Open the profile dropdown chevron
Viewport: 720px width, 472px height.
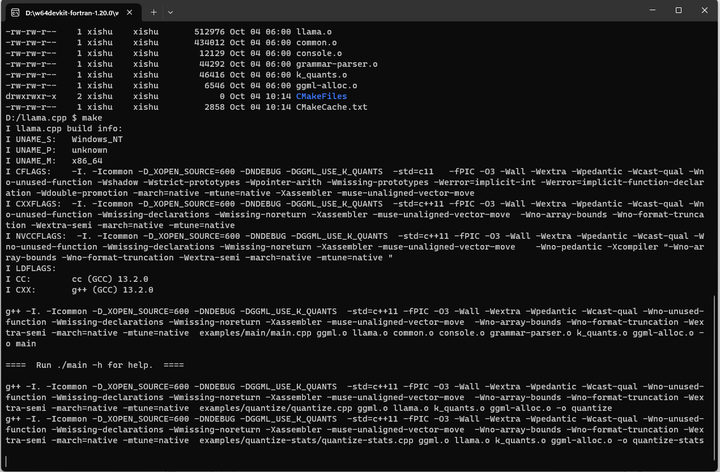[x=170, y=12]
